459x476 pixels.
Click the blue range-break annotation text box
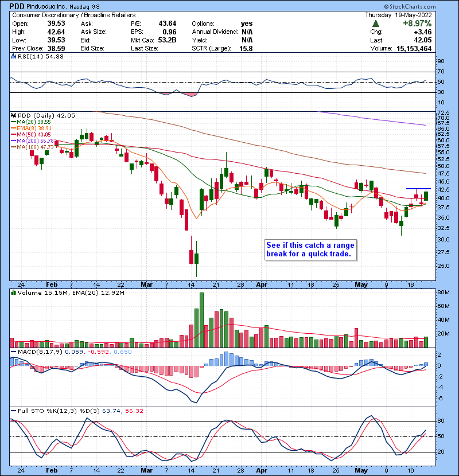(x=310, y=249)
